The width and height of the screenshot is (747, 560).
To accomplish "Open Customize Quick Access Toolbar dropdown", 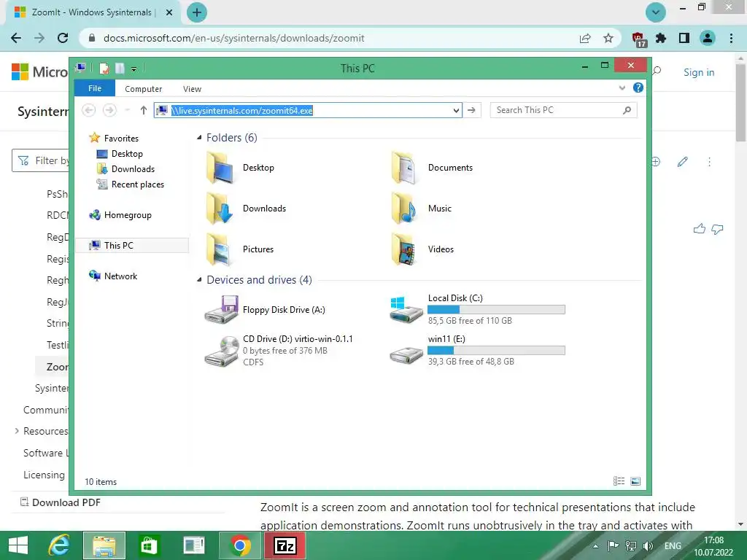I will [134, 69].
